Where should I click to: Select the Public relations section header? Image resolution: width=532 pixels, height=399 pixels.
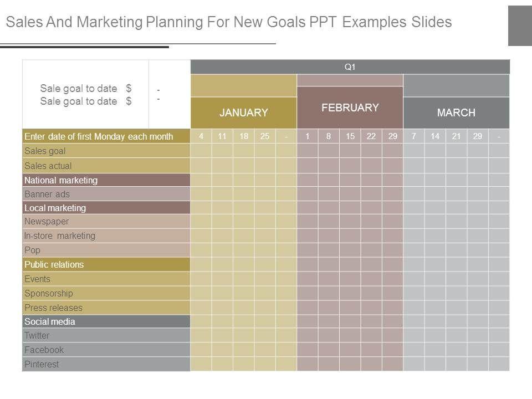pos(106,264)
